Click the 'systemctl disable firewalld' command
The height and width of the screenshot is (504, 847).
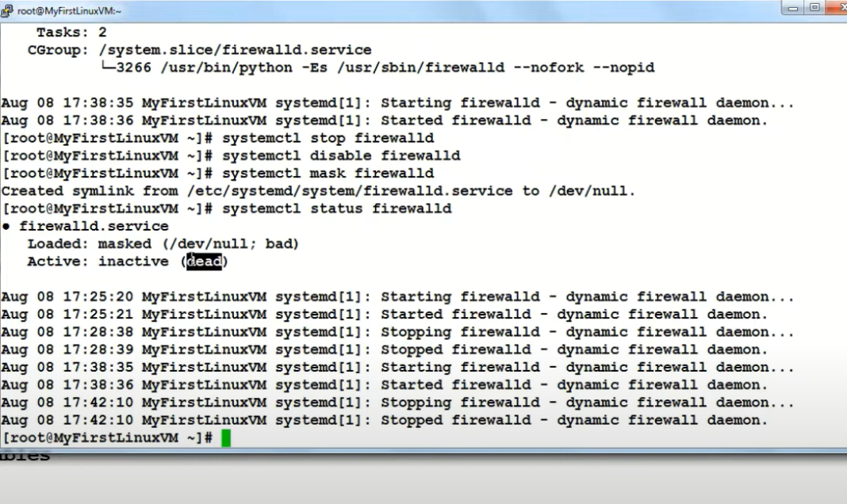341,156
